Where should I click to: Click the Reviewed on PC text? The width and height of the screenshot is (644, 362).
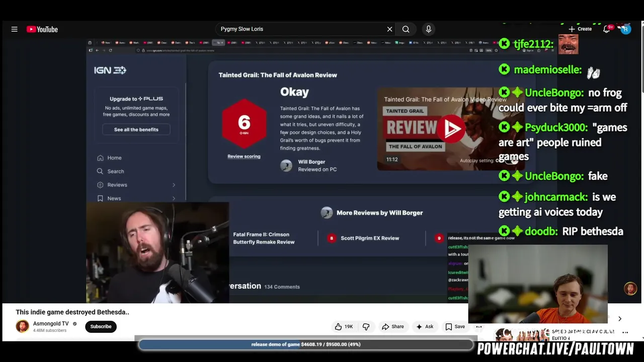pos(317,169)
